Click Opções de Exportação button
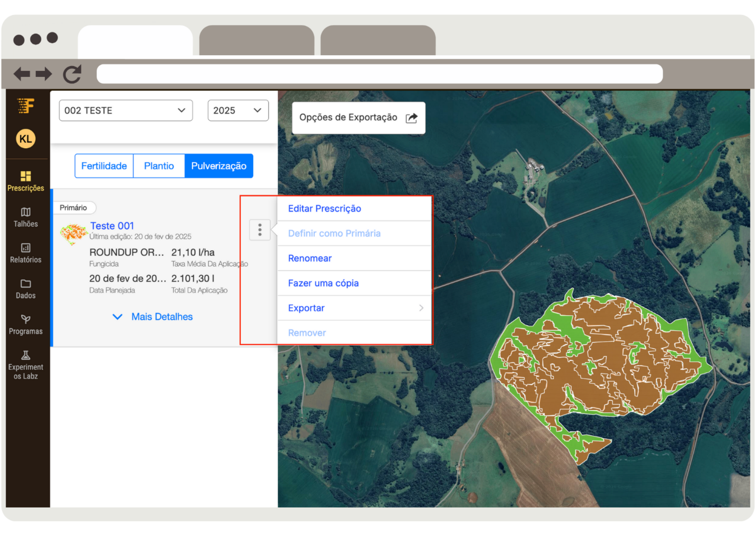 [358, 118]
